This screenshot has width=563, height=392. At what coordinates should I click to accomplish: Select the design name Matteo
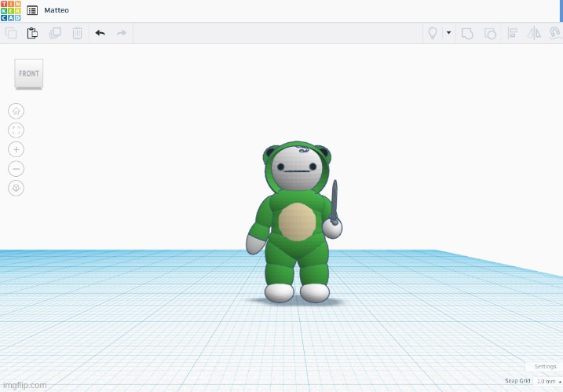(x=57, y=10)
